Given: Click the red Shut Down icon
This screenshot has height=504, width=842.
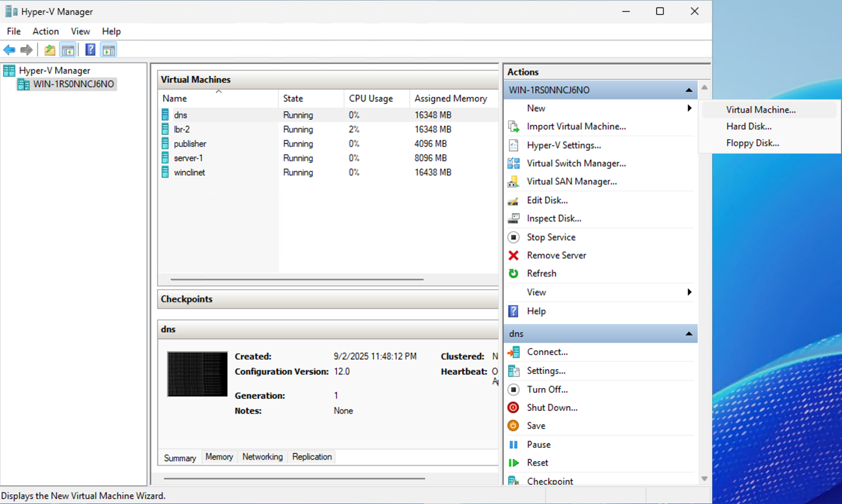Looking at the screenshot, I should tap(514, 407).
